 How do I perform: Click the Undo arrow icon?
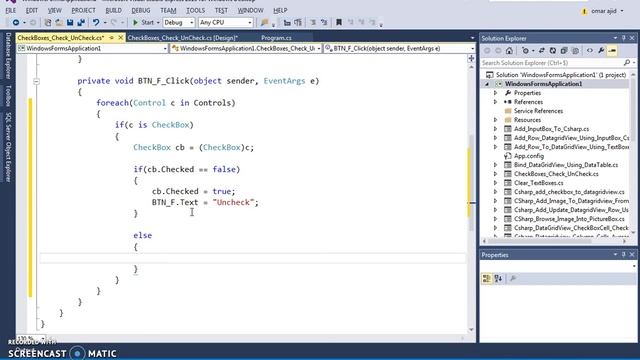coord(96,22)
